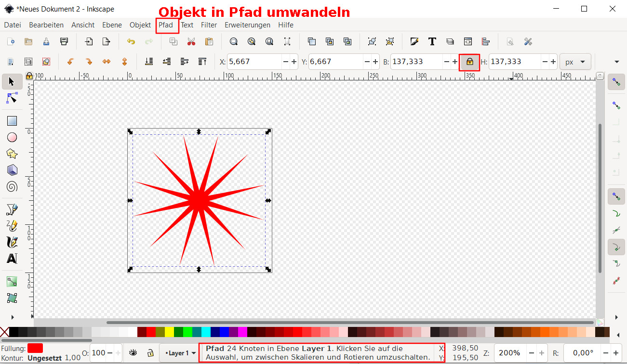Toggle the layer lock icon

(150, 352)
